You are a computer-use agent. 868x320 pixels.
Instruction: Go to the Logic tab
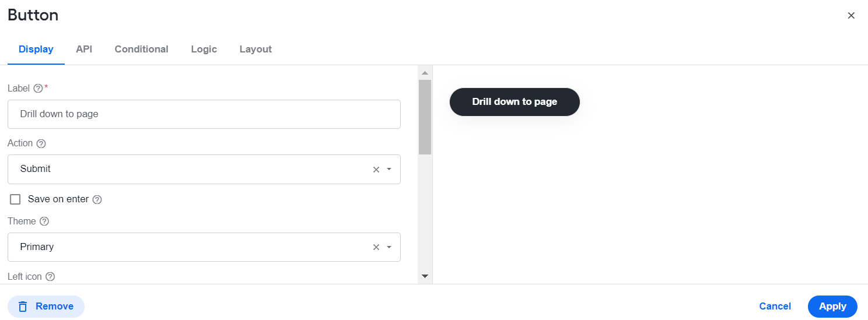click(204, 50)
